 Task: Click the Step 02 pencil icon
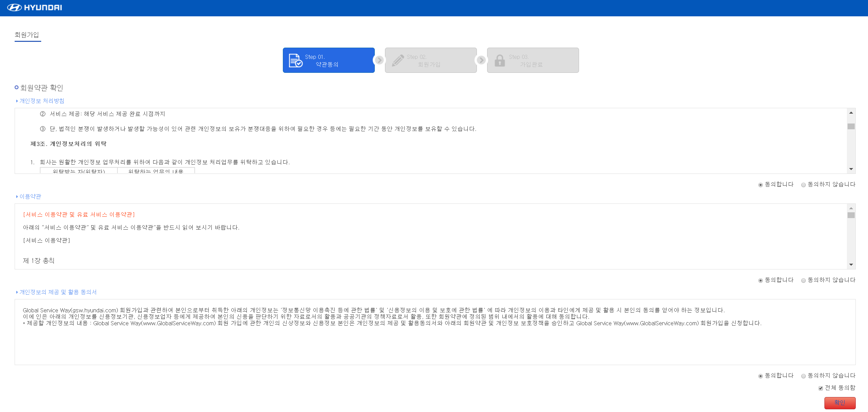click(x=397, y=61)
